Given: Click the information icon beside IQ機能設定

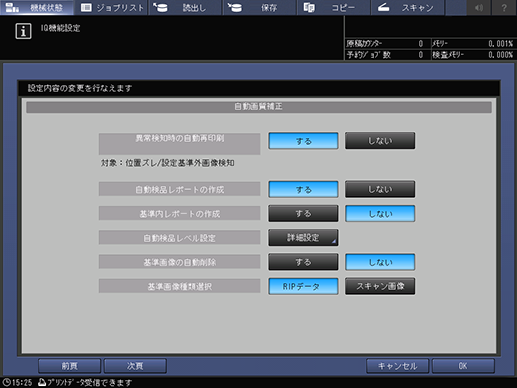Looking at the screenshot, I should click(23, 31).
